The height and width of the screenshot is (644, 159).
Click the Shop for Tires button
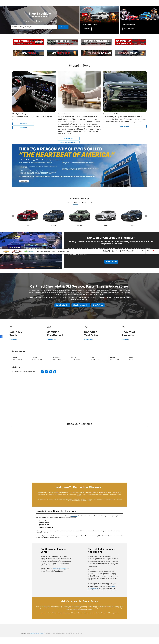click(x=98, y=305)
